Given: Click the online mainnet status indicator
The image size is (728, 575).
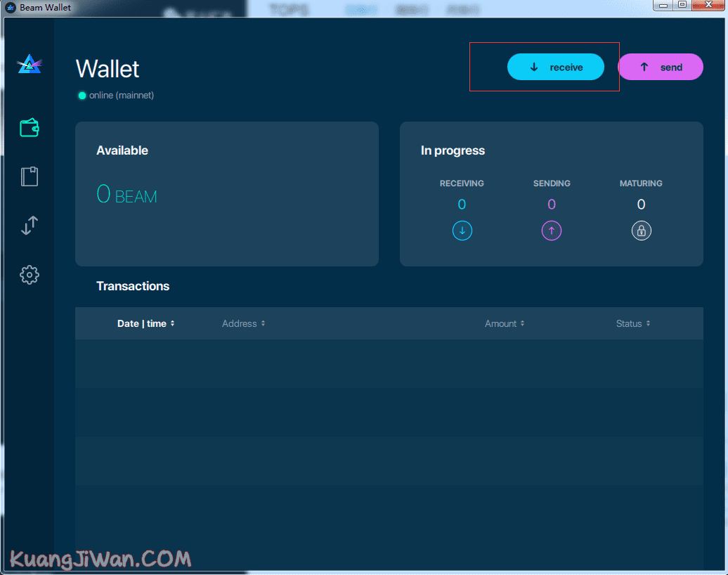Looking at the screenshot, I should 115,95.
